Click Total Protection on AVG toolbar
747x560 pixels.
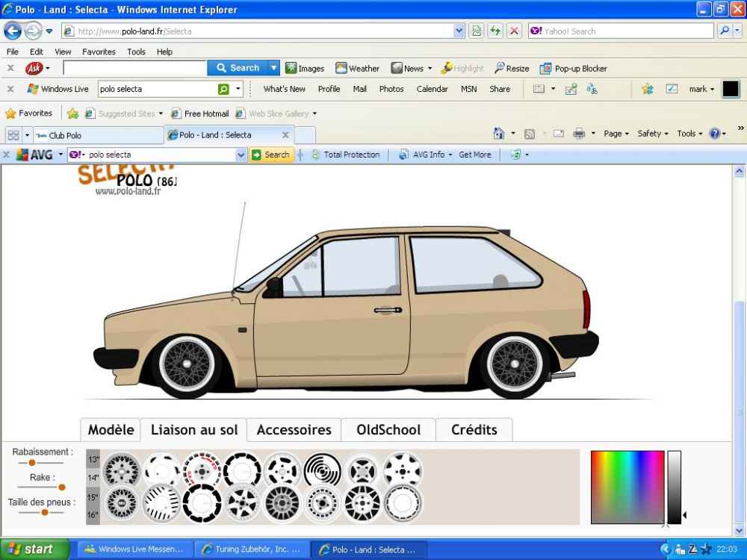pos(346,155)
